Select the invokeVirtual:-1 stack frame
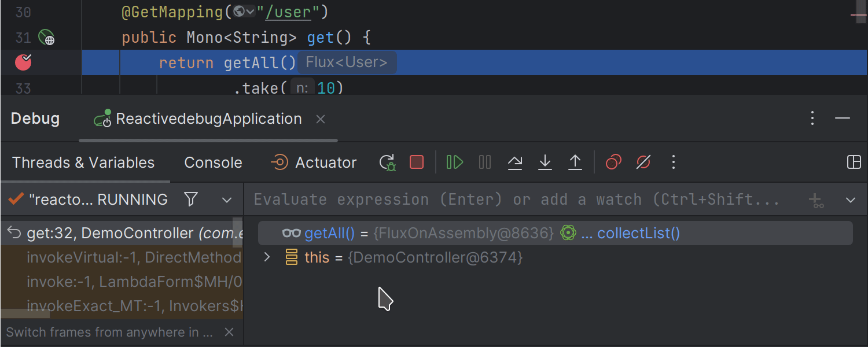The width and height of the screenshot is (868, 347). pyautogui.click(x=122, y=257)
